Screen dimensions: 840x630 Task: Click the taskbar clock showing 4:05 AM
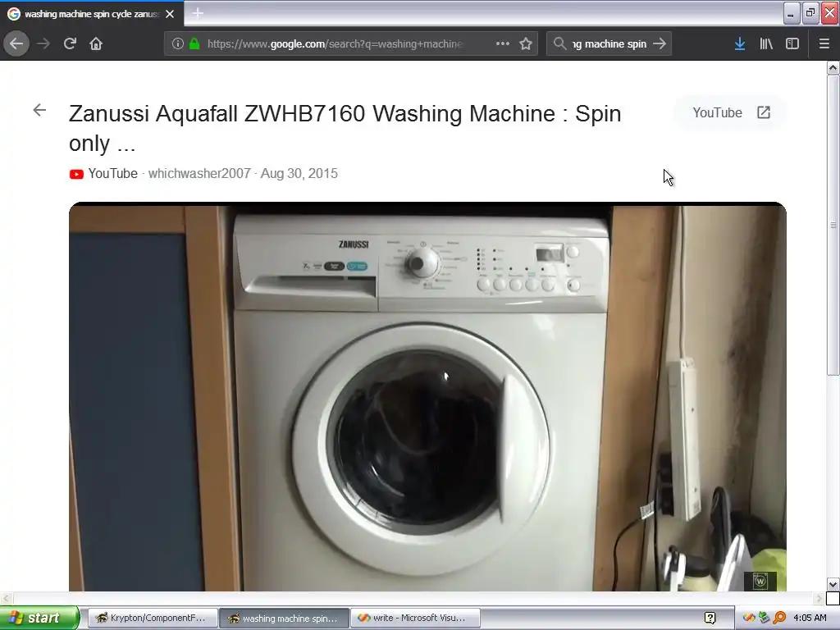(x=810, y=619)
